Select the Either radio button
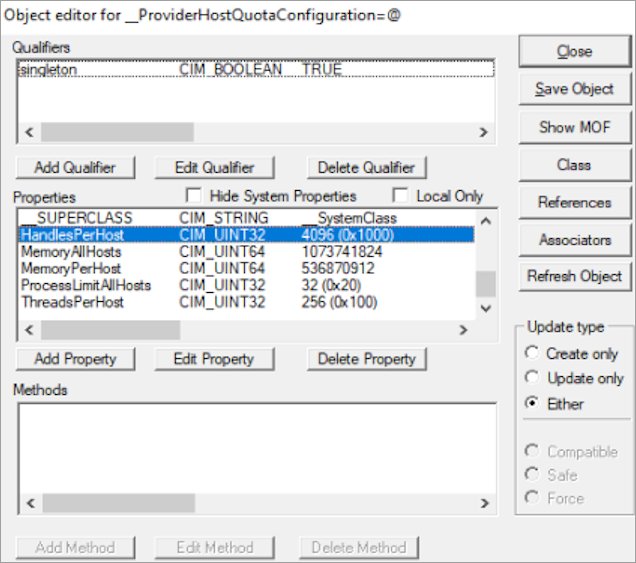Screen dimensions: 636x563 (x=532, y=403)
